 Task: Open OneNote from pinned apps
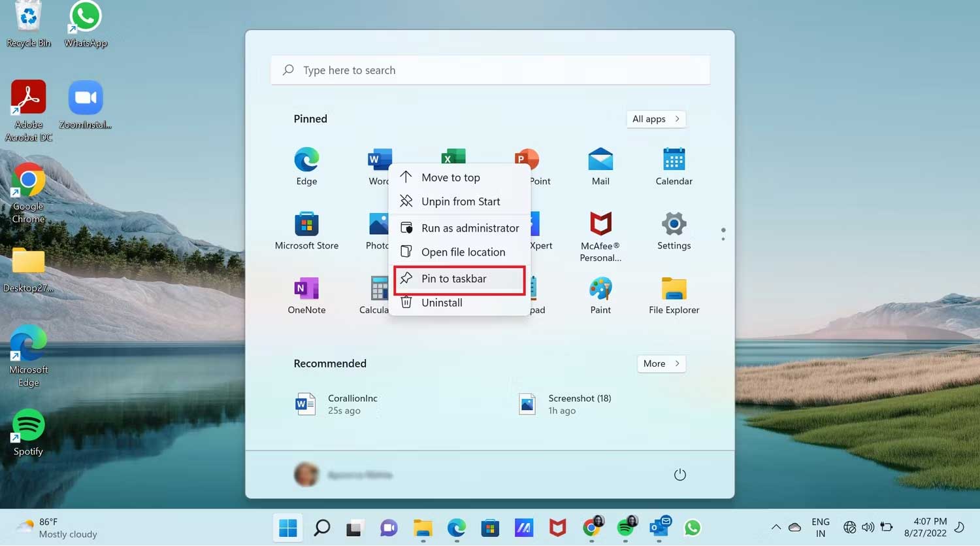click(306, 296)
